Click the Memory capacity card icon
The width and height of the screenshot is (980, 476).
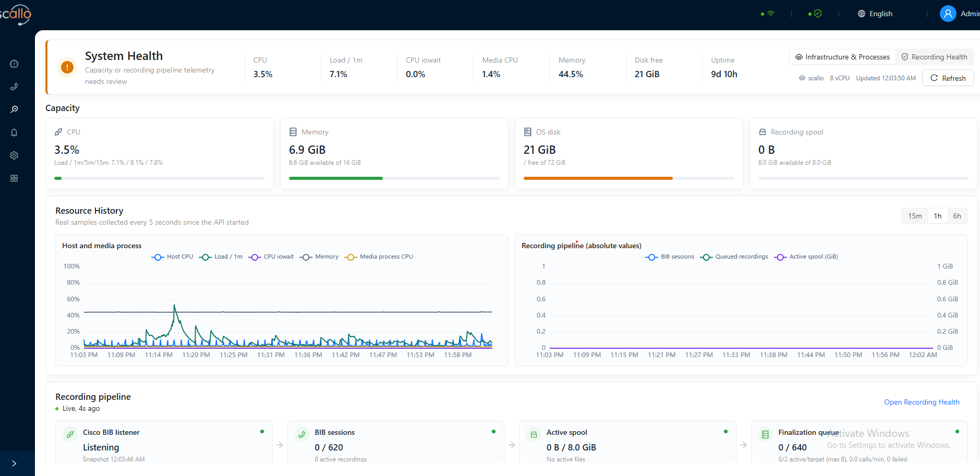[293, 132]
